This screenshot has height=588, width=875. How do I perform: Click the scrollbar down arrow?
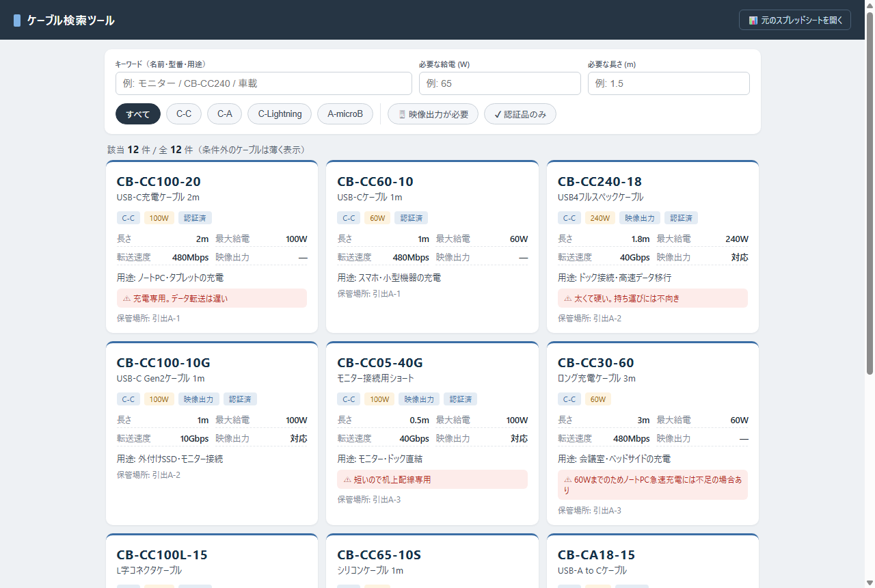pos(870,583)
